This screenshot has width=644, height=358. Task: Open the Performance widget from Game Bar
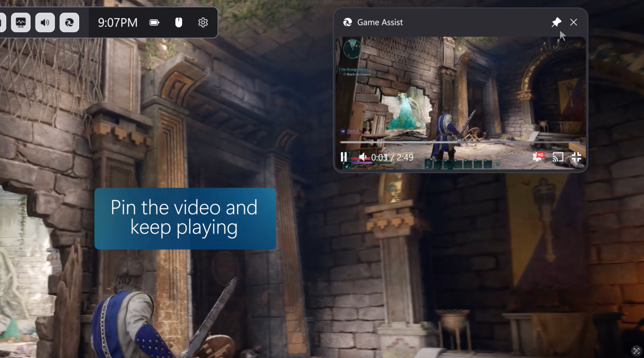tap(21, 22)
